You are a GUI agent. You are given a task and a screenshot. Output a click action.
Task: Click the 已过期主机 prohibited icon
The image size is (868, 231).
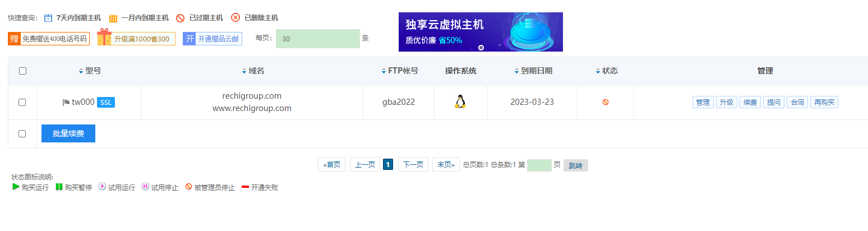180,18
